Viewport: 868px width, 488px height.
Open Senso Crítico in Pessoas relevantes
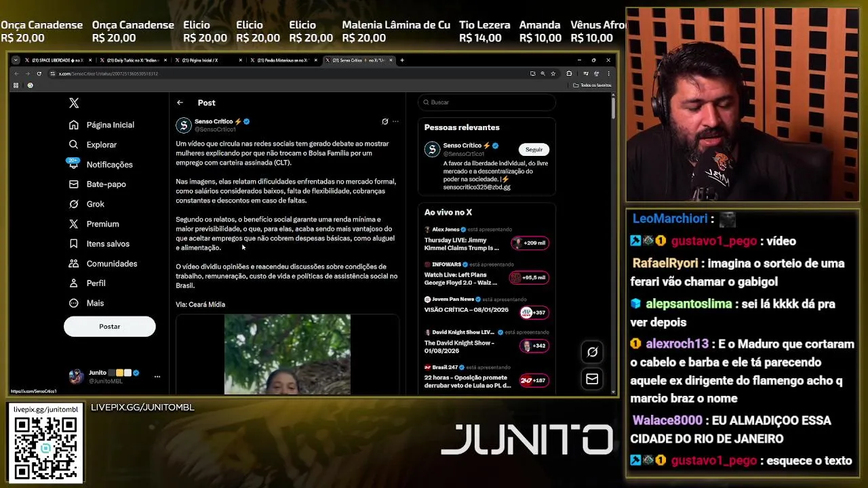click(x=462, y=145)
